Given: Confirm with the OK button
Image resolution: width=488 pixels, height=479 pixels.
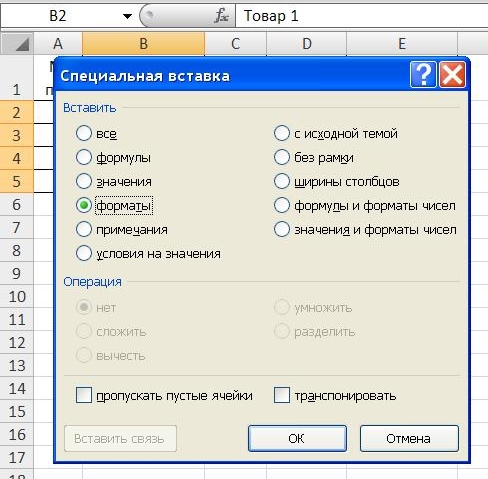Looking at the screenshot, I should (297, 439).
